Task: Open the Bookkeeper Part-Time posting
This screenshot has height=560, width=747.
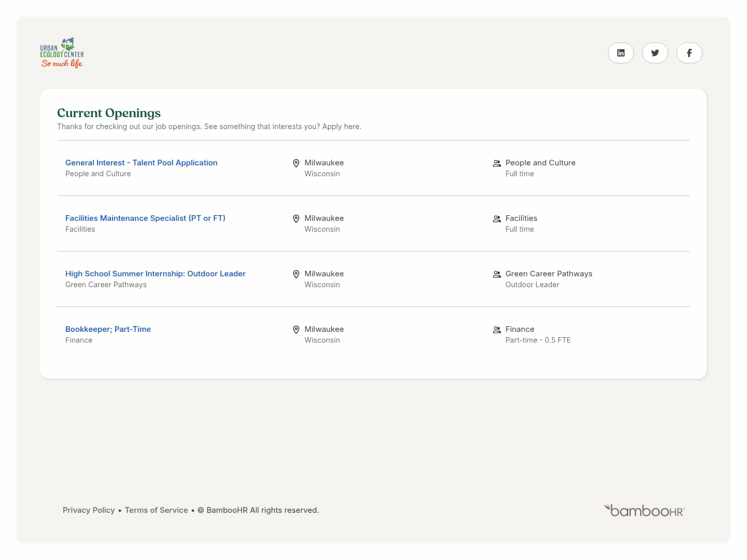Action: pos(108,329)
